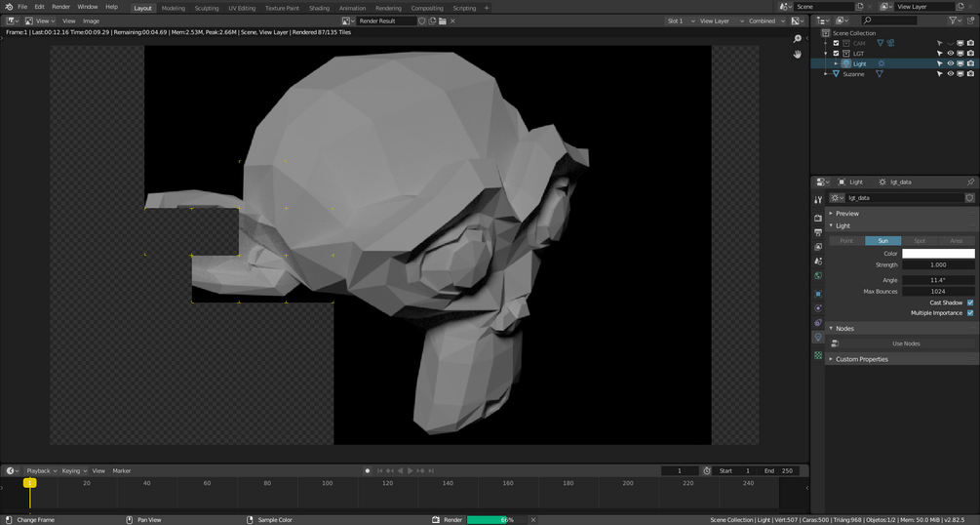This screenshot has height=525, width=980.
Task: Click new image icon beside Render Result
Action: tap(432, 20)
